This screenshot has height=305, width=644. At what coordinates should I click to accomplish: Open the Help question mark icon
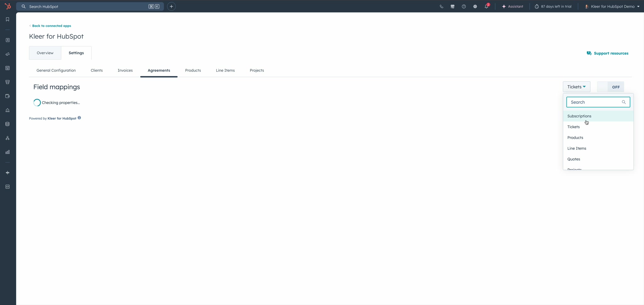(x=464, y=6)
